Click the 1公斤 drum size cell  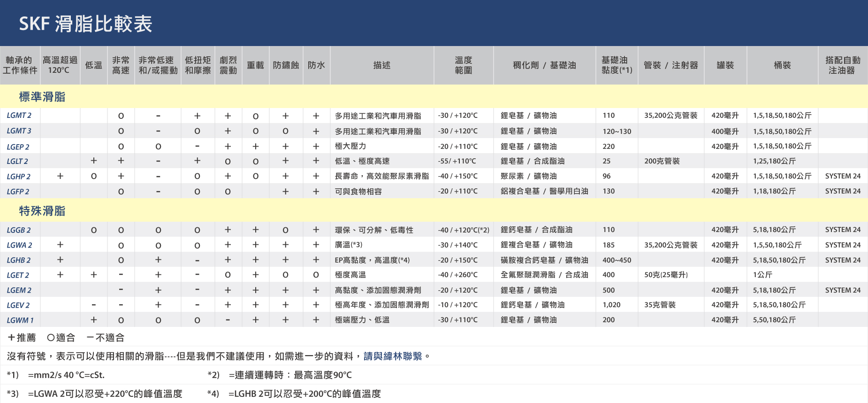click(763, 275)
